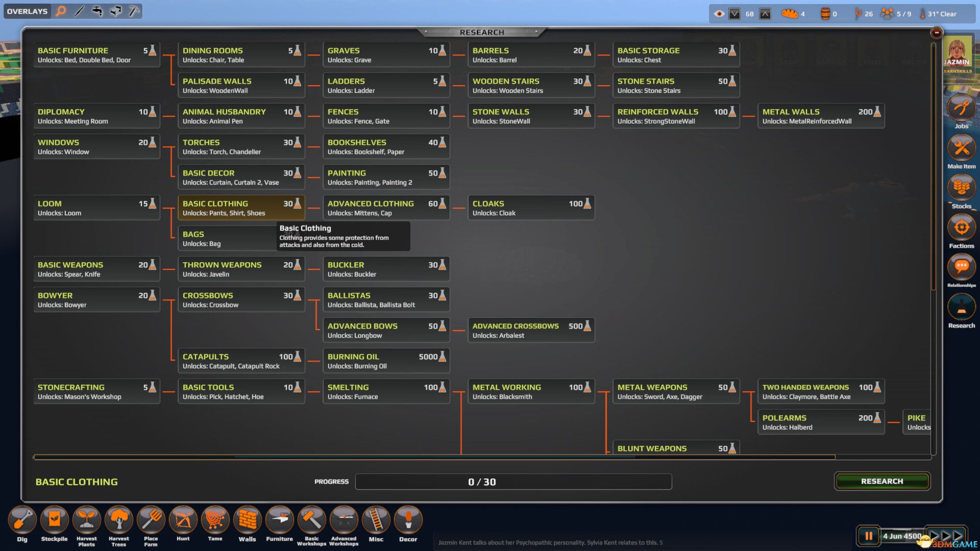Close the Research window
The image size is (980, 551).
[x=936, y=33]
